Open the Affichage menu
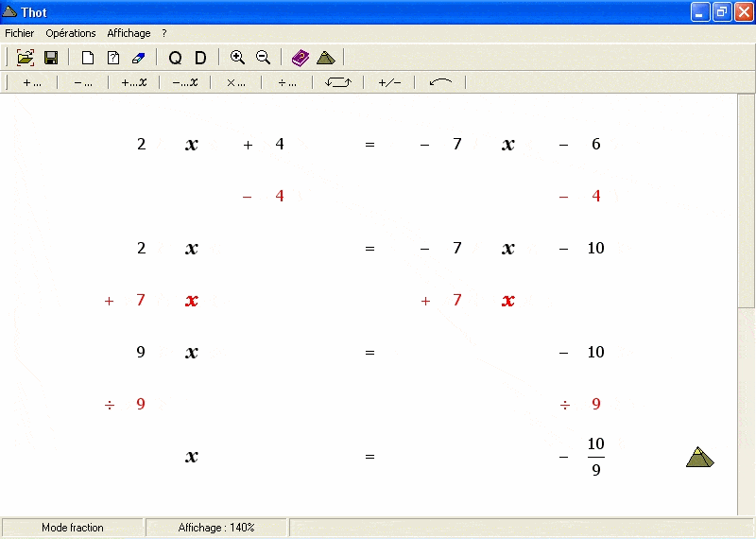The image size is (756, 539). pos(129,33)
